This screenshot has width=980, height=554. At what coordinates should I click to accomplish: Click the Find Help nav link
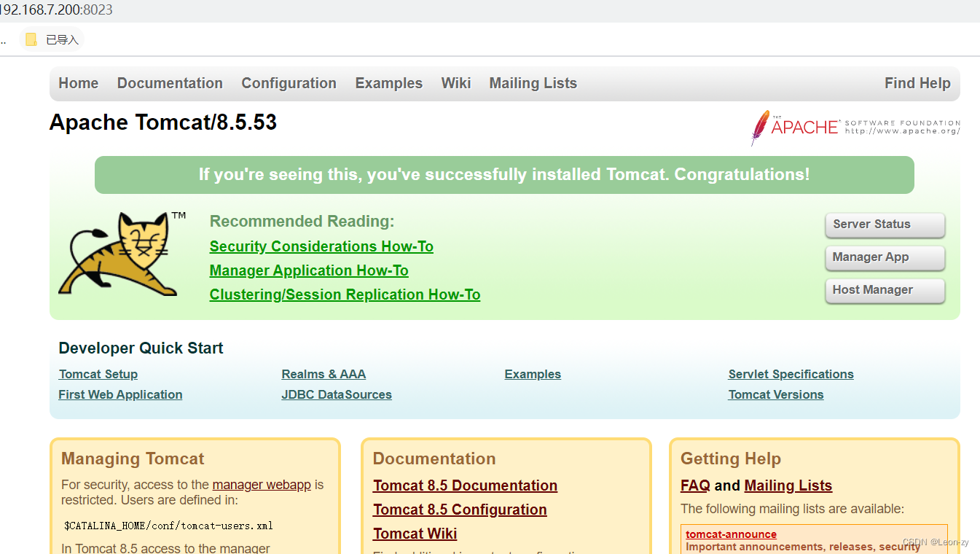pos(917,83)
